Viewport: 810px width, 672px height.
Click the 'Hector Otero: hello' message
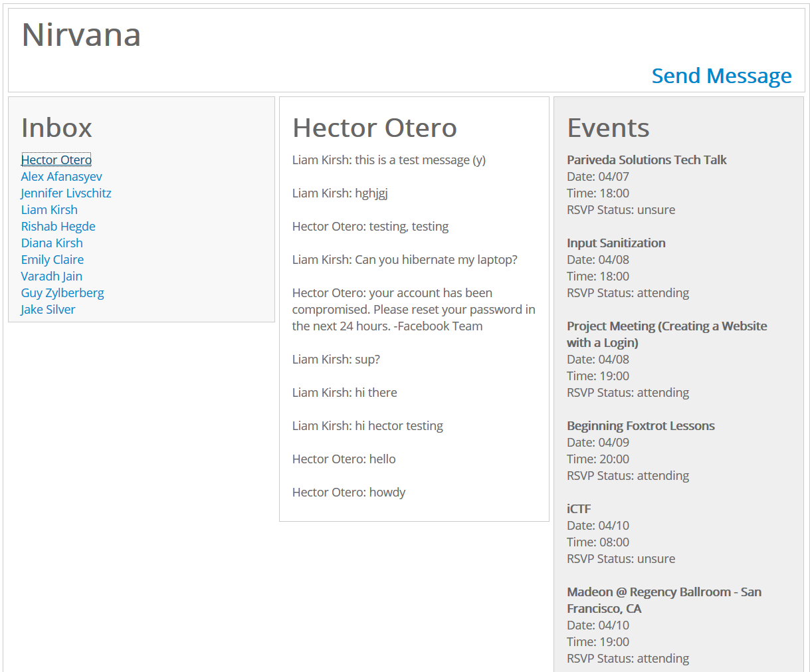(344, 459)
